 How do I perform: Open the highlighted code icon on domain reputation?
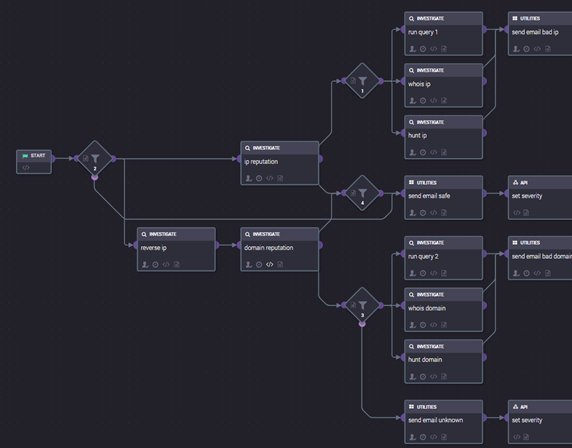pos(270,264)
